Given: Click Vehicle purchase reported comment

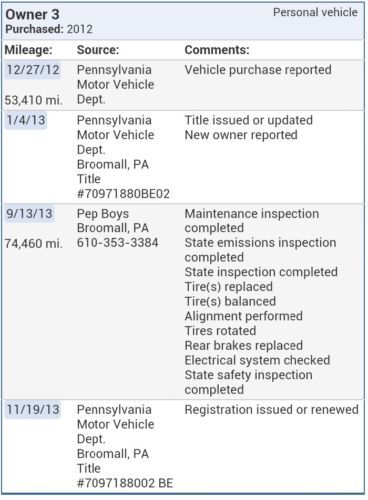Looking at the screenshot, I should click(x=258, y=70).
